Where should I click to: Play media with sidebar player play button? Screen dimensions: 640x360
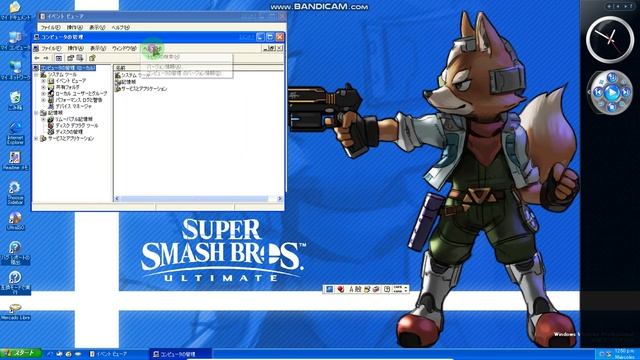click(611, 93)
